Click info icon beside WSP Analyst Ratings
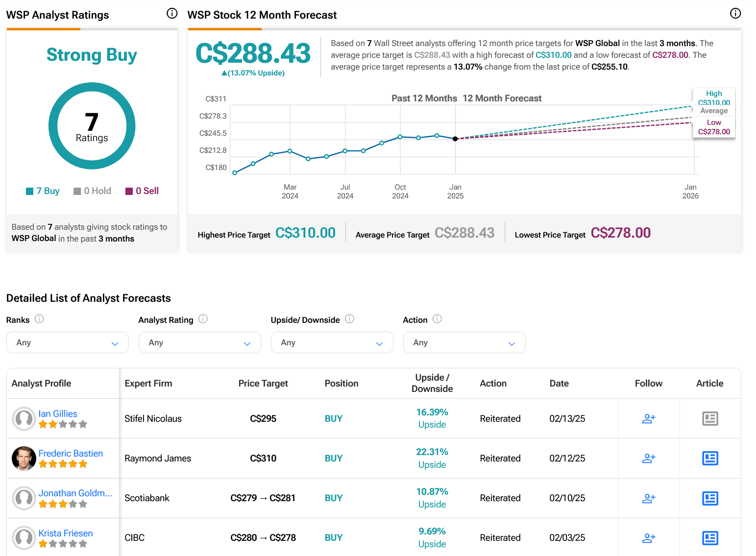Viewport: 756px width, 556px height. pos(172,14)
